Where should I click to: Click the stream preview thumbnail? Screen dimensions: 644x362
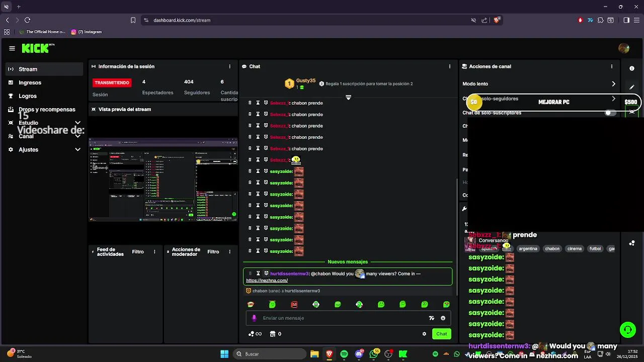(163, 180)
